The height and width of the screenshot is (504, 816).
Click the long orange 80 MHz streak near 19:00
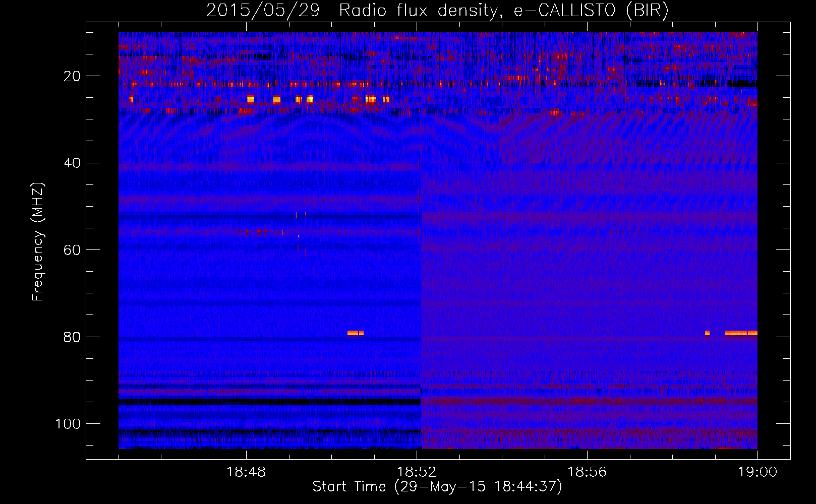(x=741, y=333)
